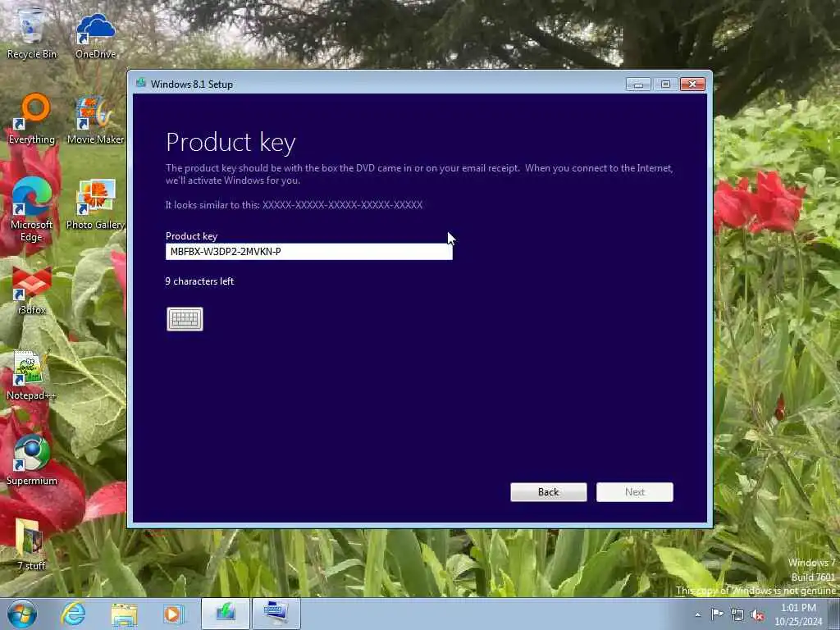Launch Everything search shortcut

32,119
